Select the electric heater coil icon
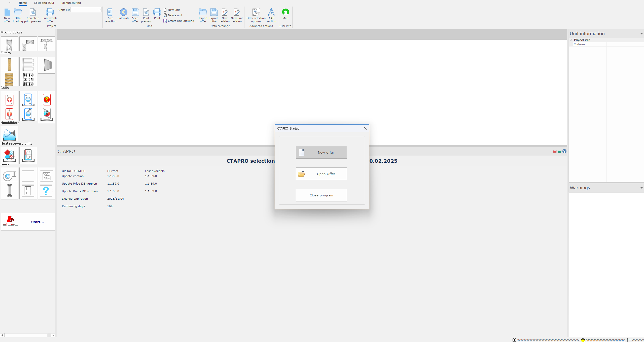This screenshot has height=342, width=644. 47,99
